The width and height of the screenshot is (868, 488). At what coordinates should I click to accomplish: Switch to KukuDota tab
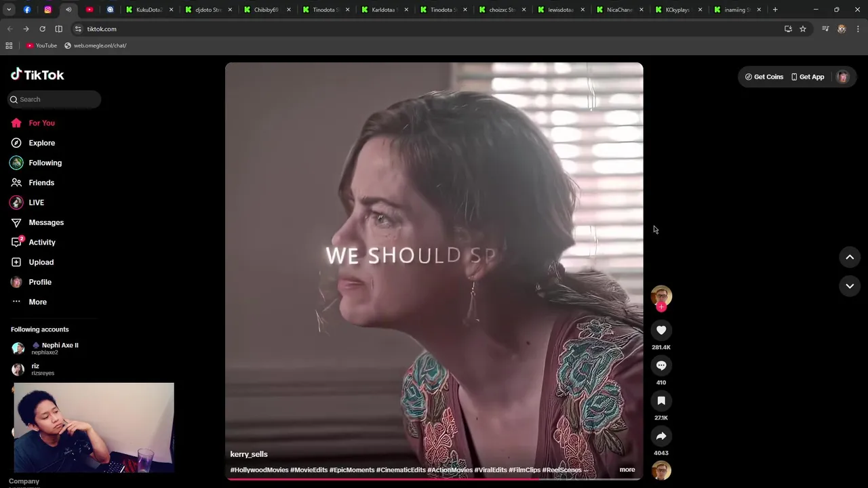pyautogui.click(x=149, y=9)
